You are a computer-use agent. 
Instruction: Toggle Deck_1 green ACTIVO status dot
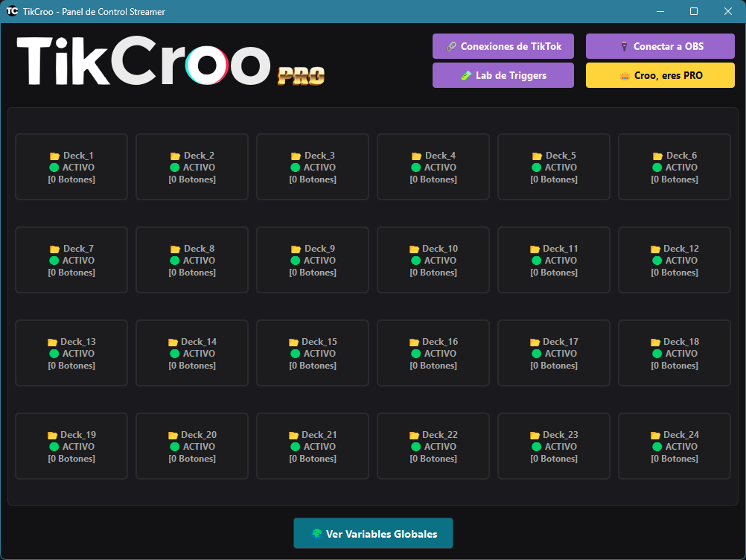[x=54, y=168]
